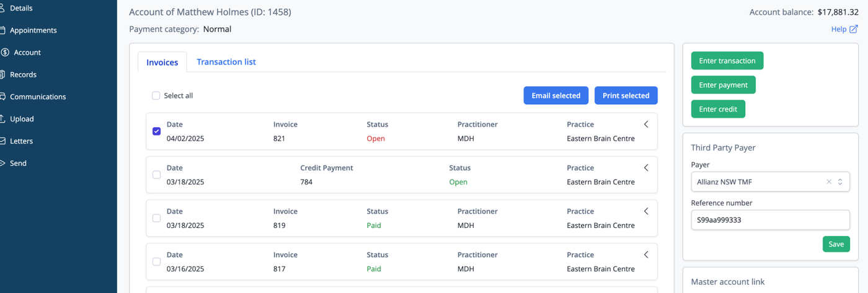Switch to the Transaction list tab
The width and height of the screenshot is (868, 293).
pos(226,62)
